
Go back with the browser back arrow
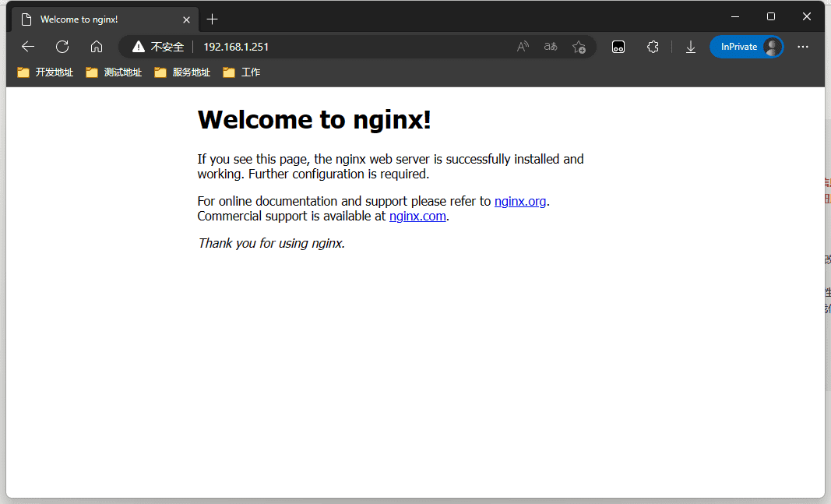click(28, 47)
